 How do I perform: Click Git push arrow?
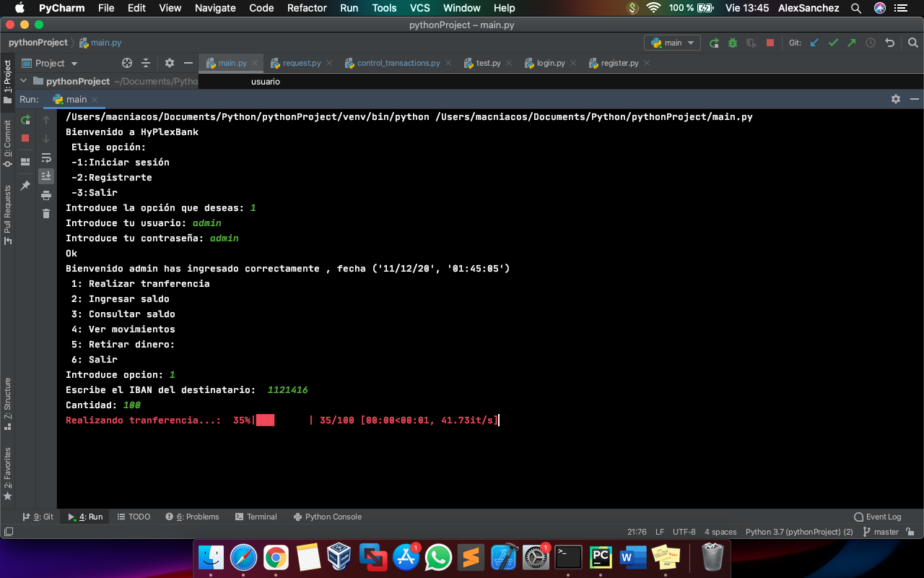coord(852,43)
